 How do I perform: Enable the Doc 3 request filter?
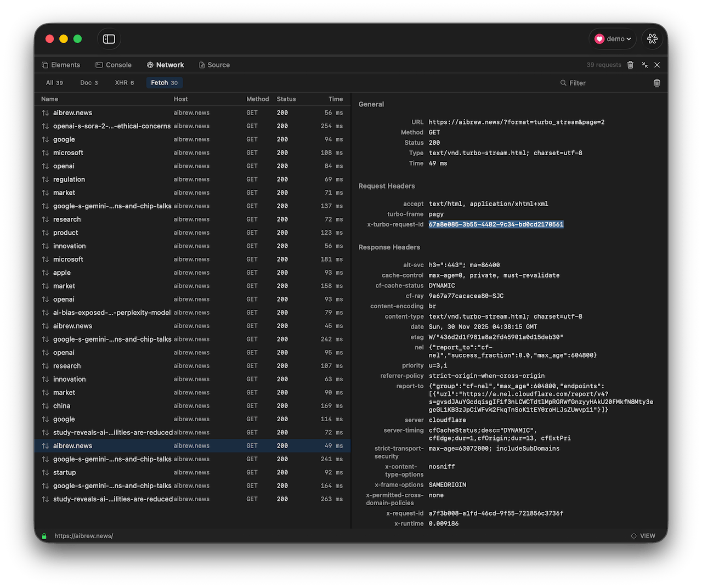[x=89, y=82]
